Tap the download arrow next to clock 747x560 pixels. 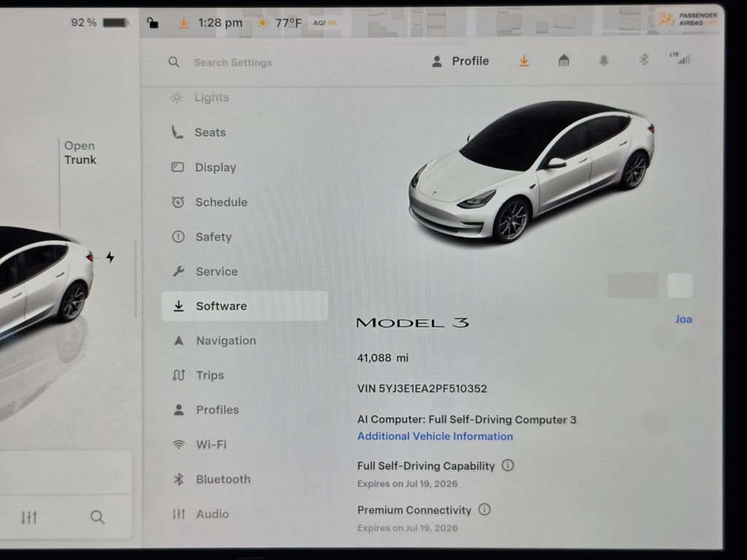(x=183, y=23)
